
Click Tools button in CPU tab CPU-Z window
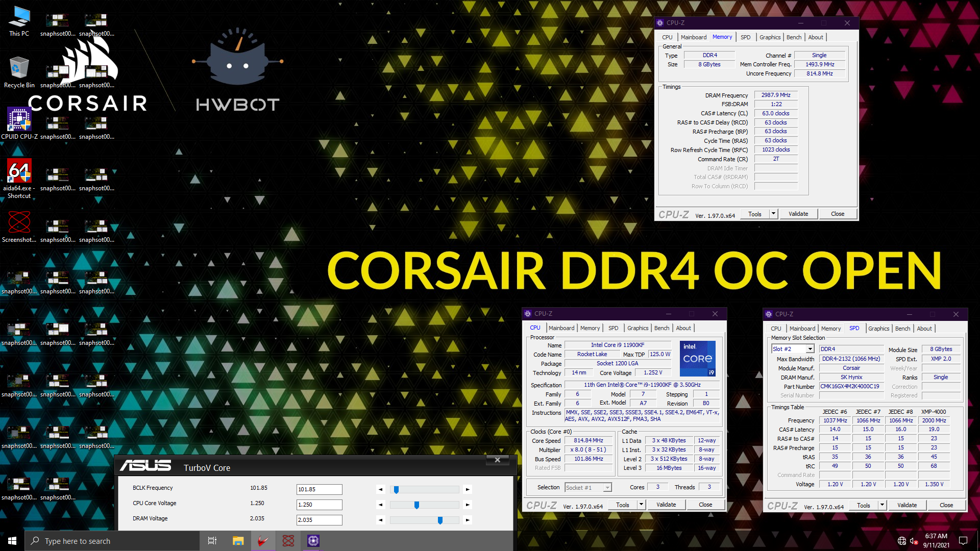coord(623,505)
